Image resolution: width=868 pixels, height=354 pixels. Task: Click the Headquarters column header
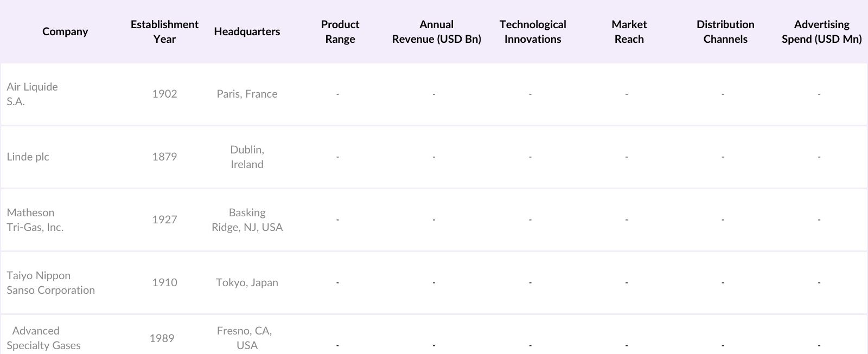pyautogui.click(x=247, y=31)
